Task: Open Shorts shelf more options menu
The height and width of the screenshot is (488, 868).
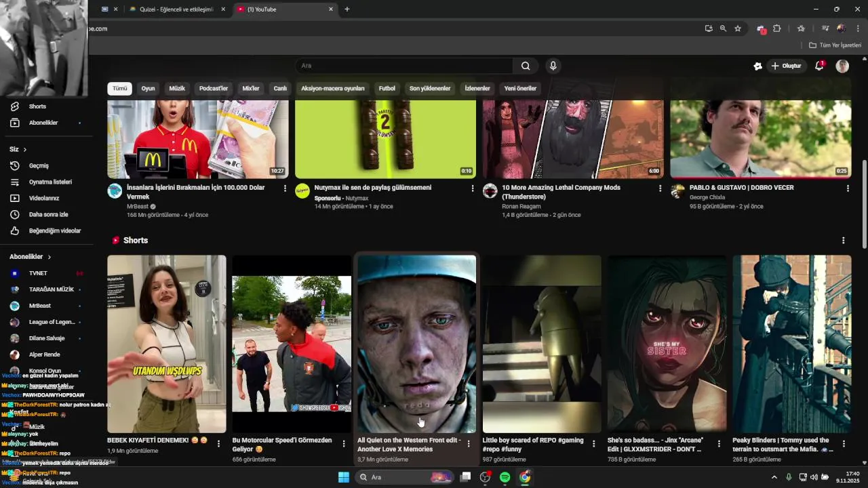Action: (x=844, y=241)
